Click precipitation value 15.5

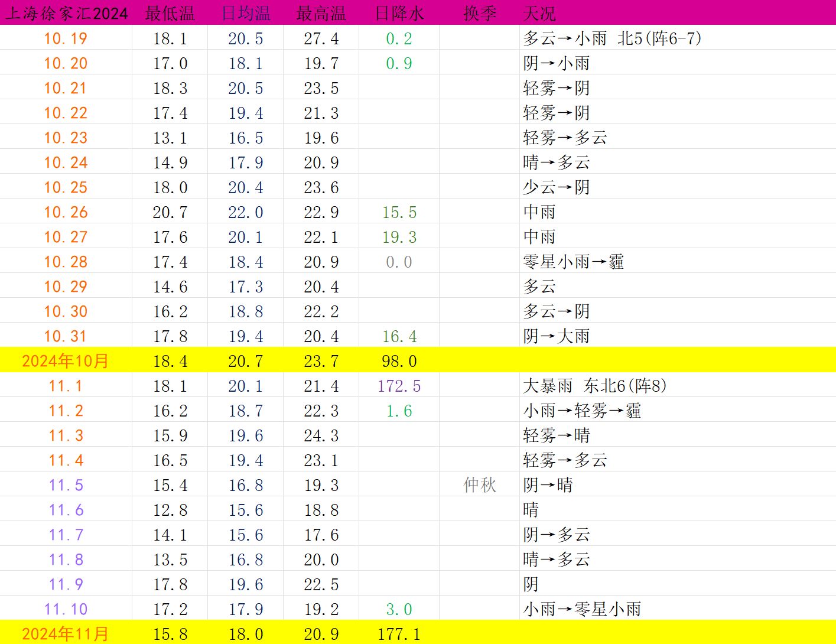coord(399,212)
